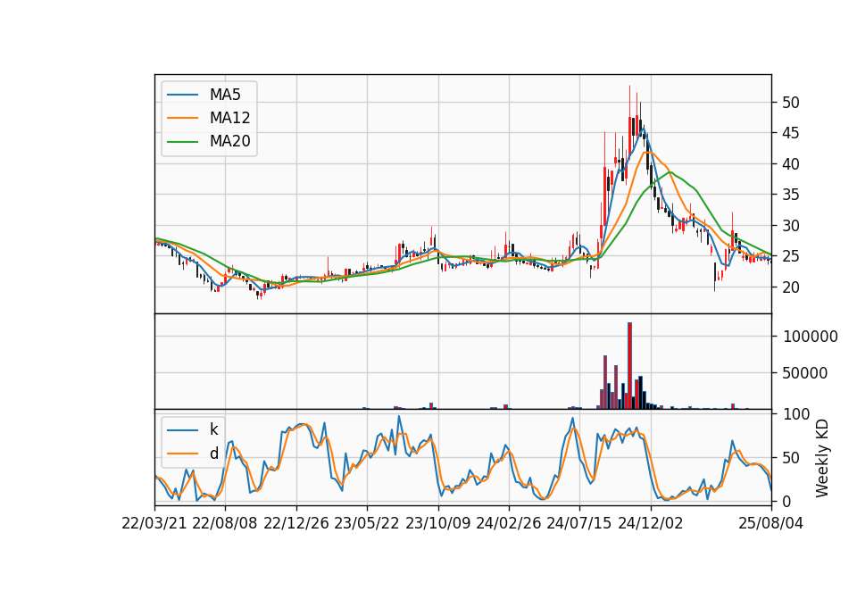Image resolution: width=857 pixels, height=616 pixels.
Task: Click the volume axis value 100000
Action: pyautogui.click(x=811, y=337)
